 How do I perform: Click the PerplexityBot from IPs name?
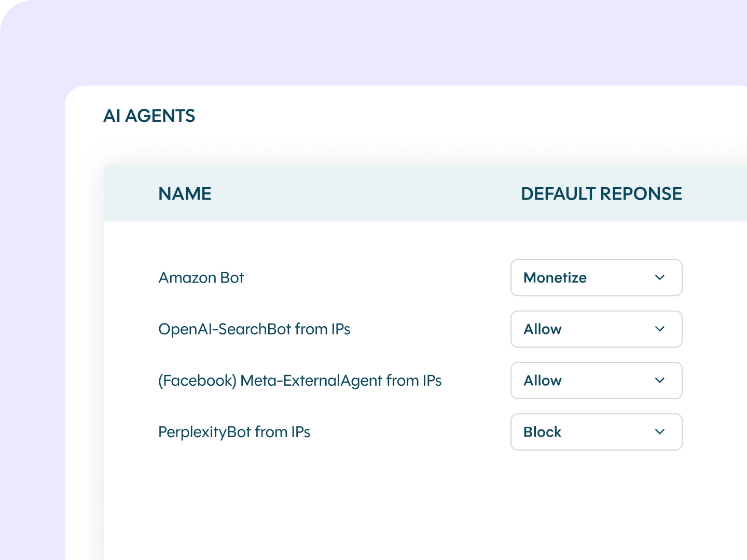[234, 431]
